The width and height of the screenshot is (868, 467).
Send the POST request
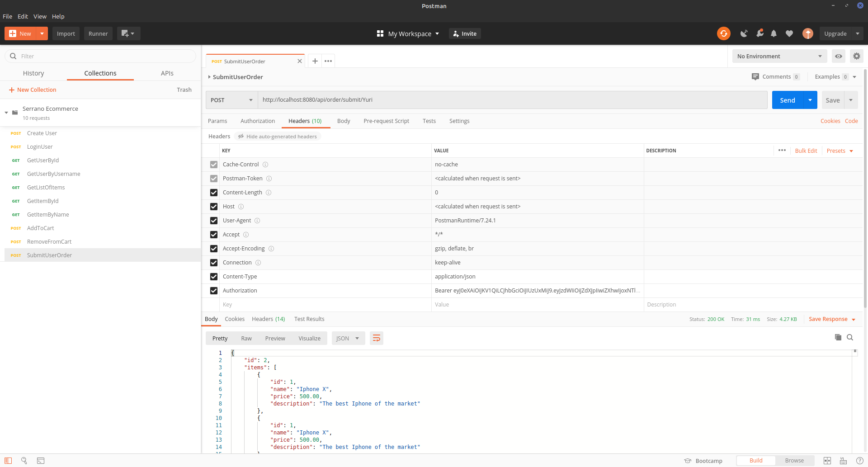tap(788, 100)
